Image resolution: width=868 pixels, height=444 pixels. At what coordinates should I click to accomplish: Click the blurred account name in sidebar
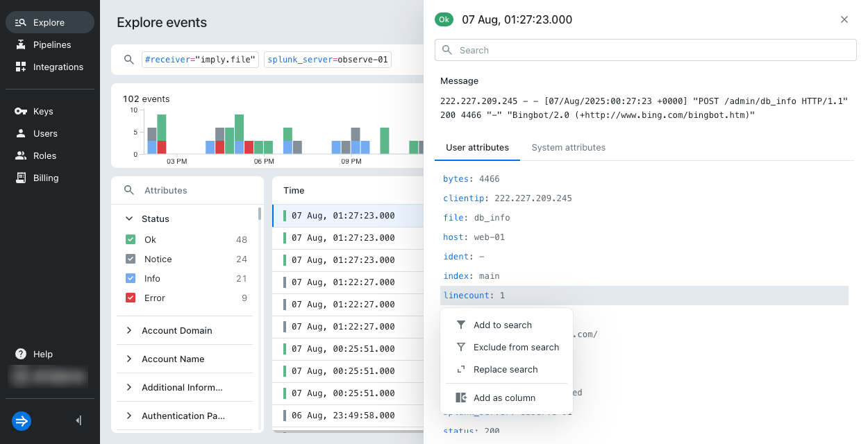[x=47, y=377]
